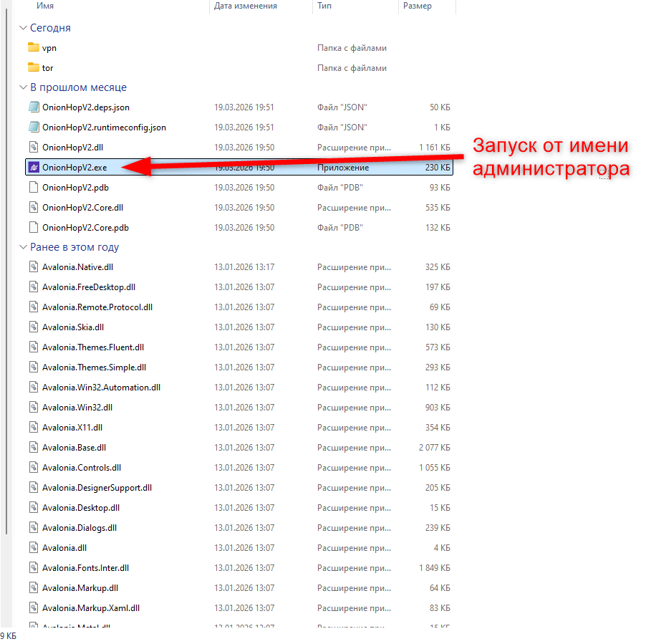Image resolution: width=651 pixels, height=644 pixels.
Task: Select the vpn folder name
Action: pos(49,48)
